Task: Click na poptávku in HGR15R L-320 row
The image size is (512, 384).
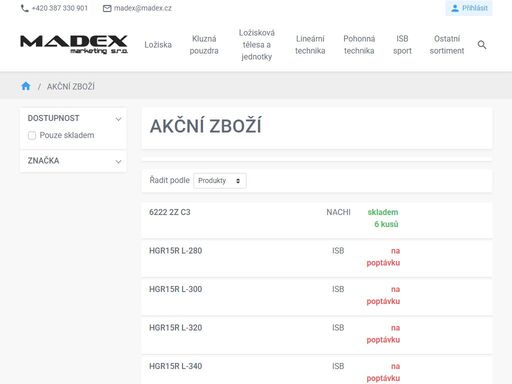Action: [383, 334]
